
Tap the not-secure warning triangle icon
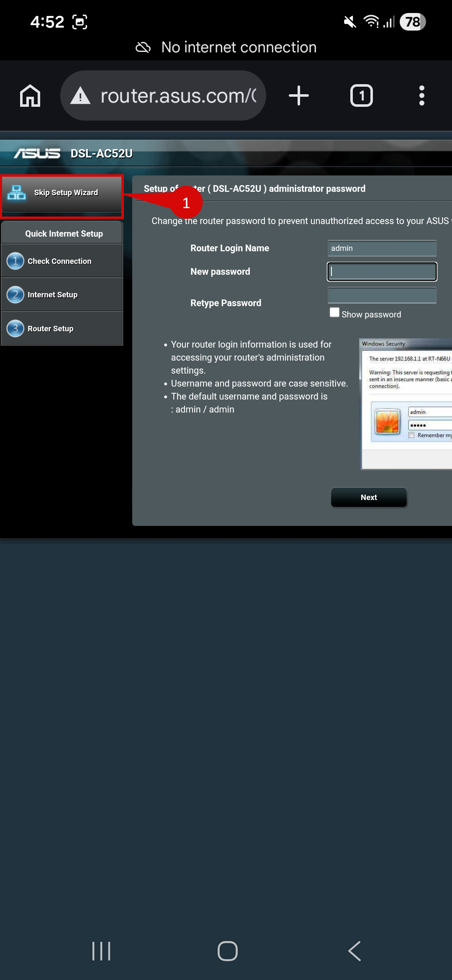80,96
